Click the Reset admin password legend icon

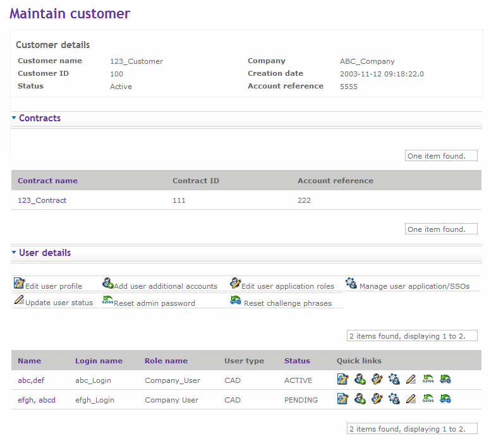107,300
